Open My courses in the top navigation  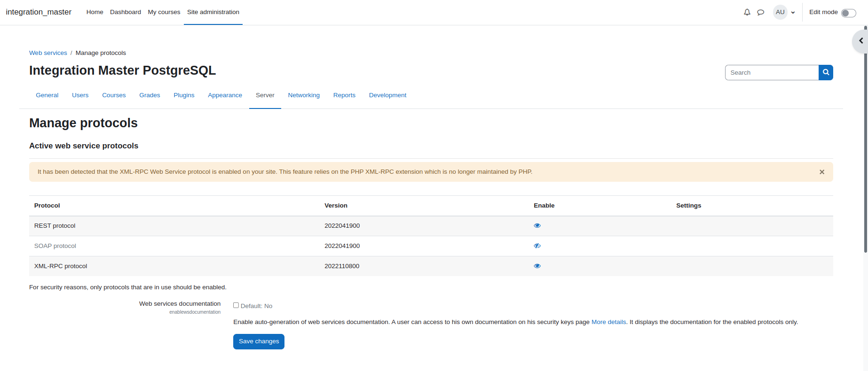coord(164,12)
